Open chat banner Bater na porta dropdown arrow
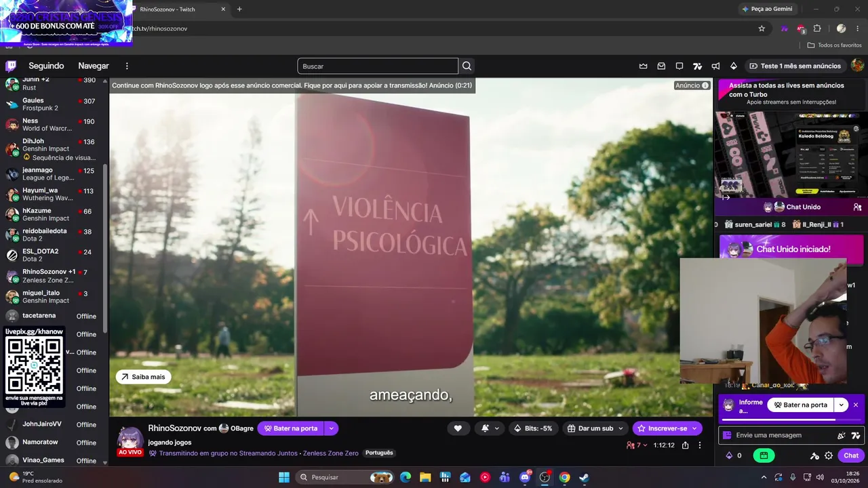The width and height of the screenshot is (868, 488). [841, 405]
